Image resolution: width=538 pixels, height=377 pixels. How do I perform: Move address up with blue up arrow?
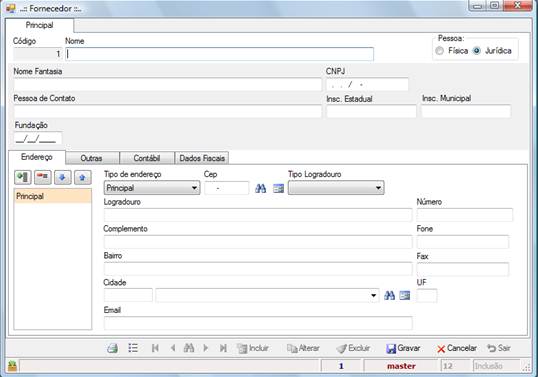click(x=82, y=177)
